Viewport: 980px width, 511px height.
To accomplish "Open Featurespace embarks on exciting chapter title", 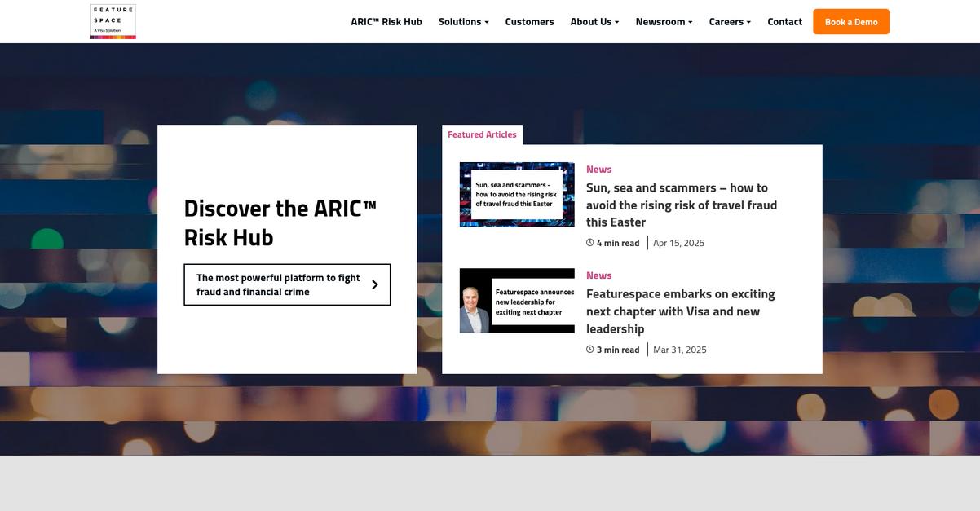I will (681, 311).
